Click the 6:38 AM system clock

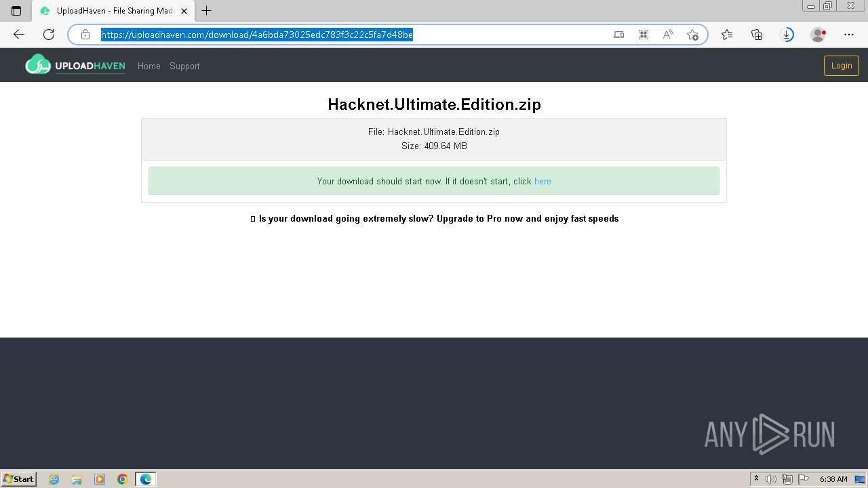[833, 479]
